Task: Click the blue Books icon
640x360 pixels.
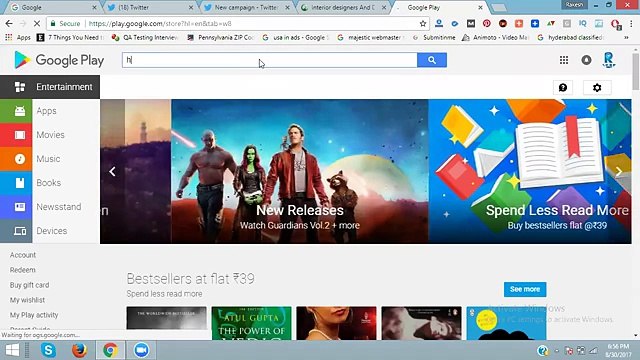Action: click(20, 183)
